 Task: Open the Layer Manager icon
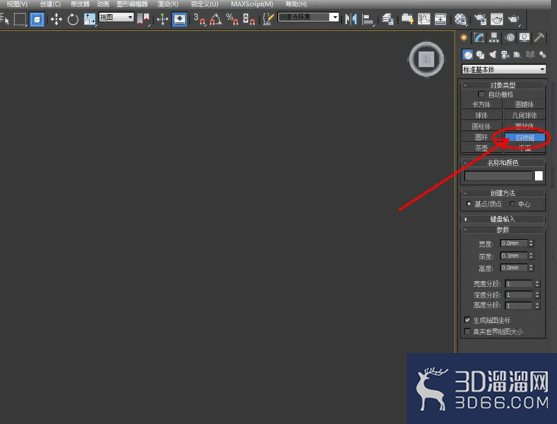pyautogui.click(x=388, y=19)
